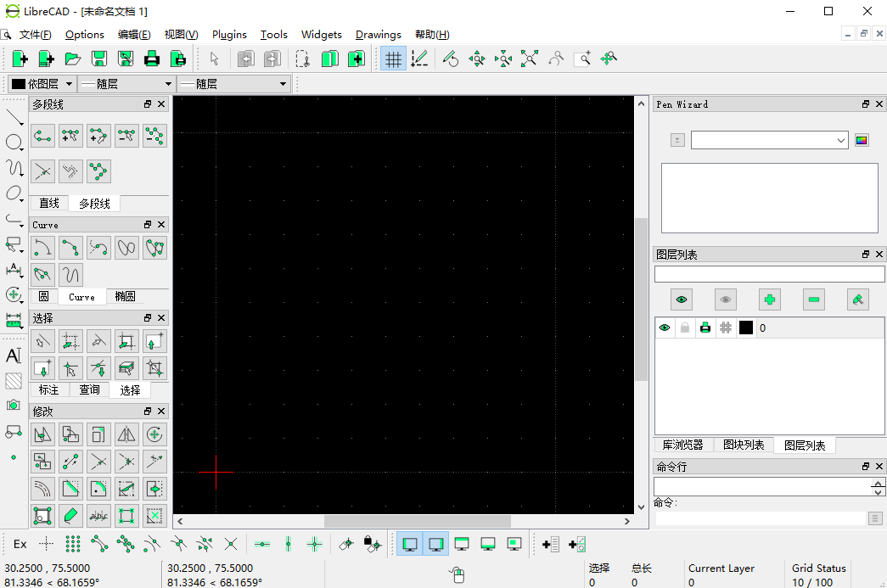
Task: Toggle Snap on Grid
Action: pos(72,544)
